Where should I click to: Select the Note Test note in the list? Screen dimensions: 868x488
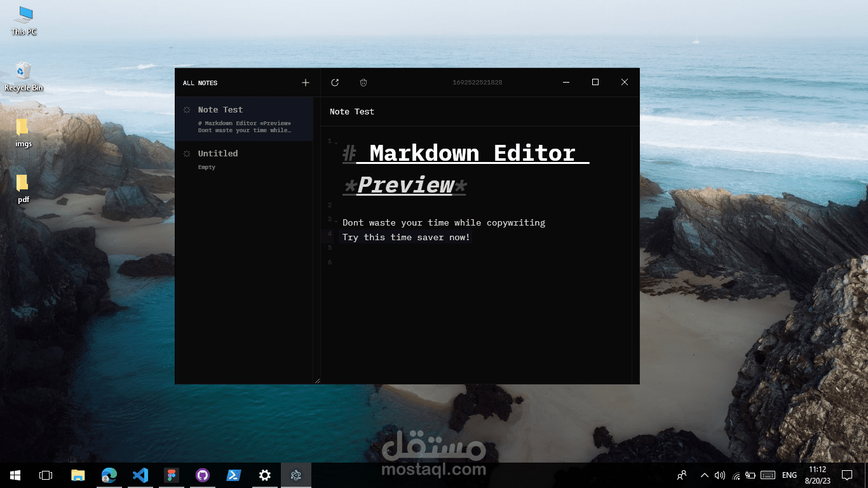[x=244, y=119]
